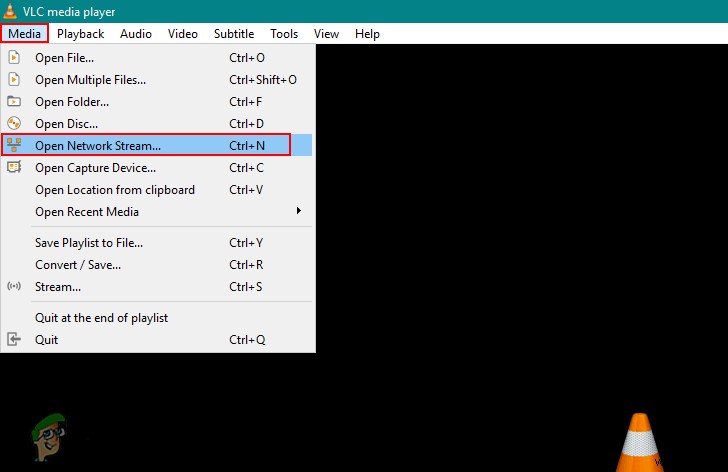Open the Playback menu
The height and width of the screenshot is (472, 728).
click(80, 34)
